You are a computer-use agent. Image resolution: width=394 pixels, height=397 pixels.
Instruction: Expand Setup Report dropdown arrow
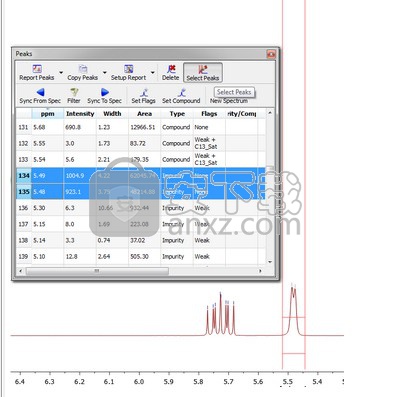point(153,72)
